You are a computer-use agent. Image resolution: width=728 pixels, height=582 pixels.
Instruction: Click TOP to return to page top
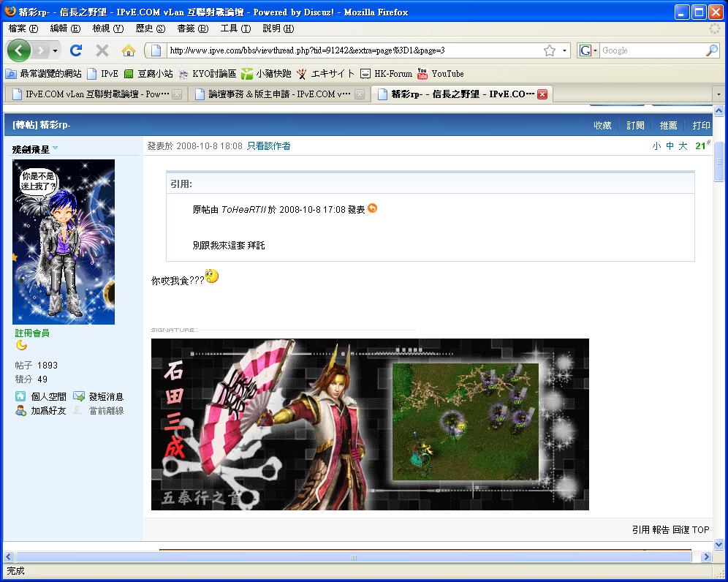(x=701, y=529)
